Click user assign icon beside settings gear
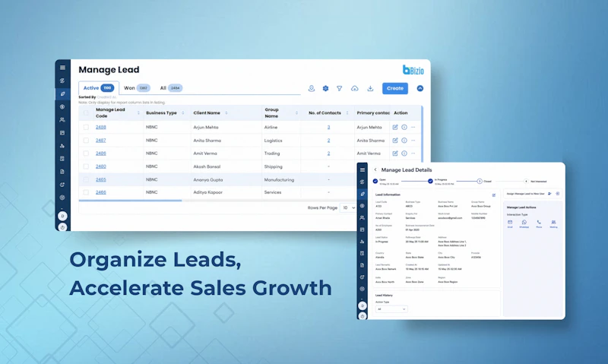The height and width of the screenshot is (364, 608). pyautogui.click(x=312, y=88)
